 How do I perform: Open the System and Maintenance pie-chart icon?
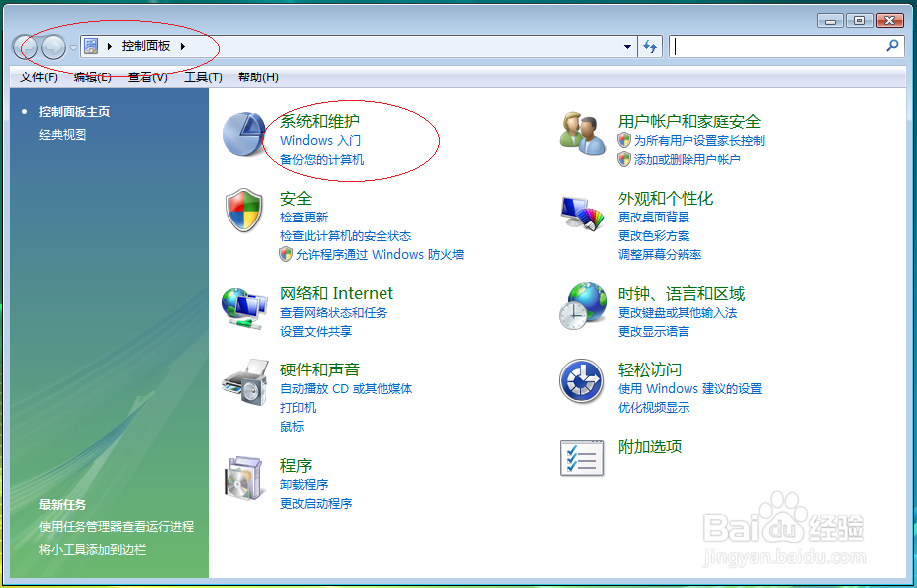click(x=244, y=134)
